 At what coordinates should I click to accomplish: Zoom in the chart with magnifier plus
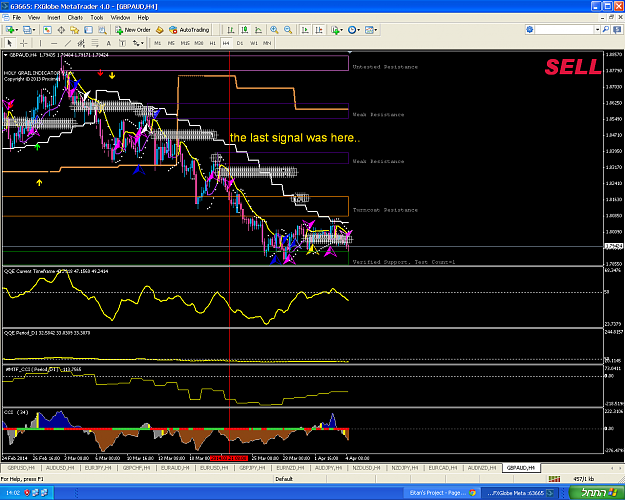point(274,30)
